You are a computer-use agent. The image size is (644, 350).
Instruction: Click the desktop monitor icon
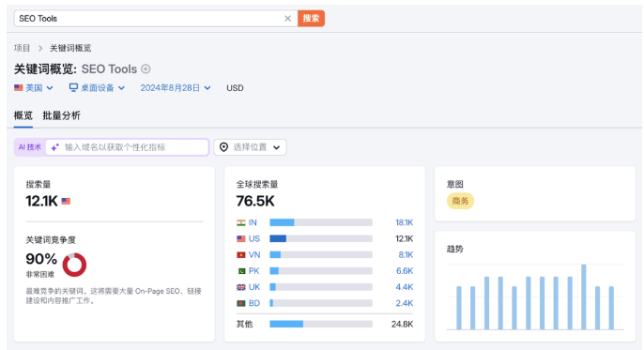[73, 88]
